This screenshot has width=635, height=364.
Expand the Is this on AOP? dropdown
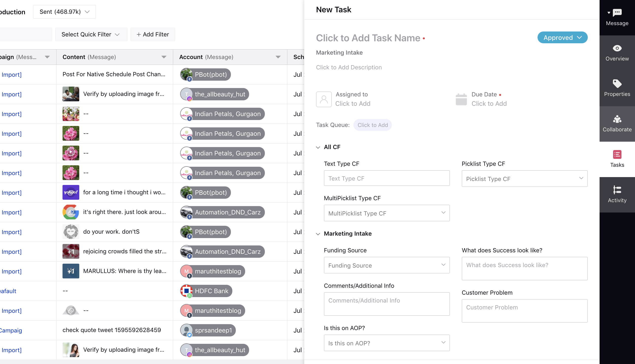tap(444, 343)
